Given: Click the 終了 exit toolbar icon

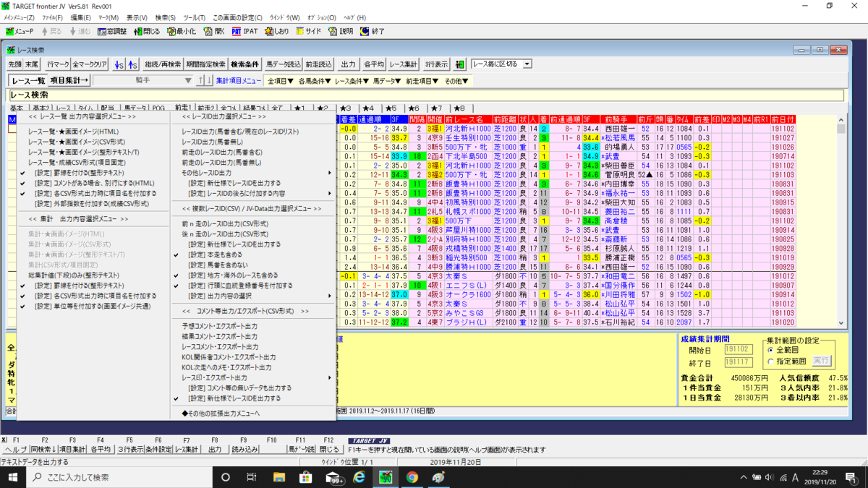Looking at the screenshot, I should point(372,32).
